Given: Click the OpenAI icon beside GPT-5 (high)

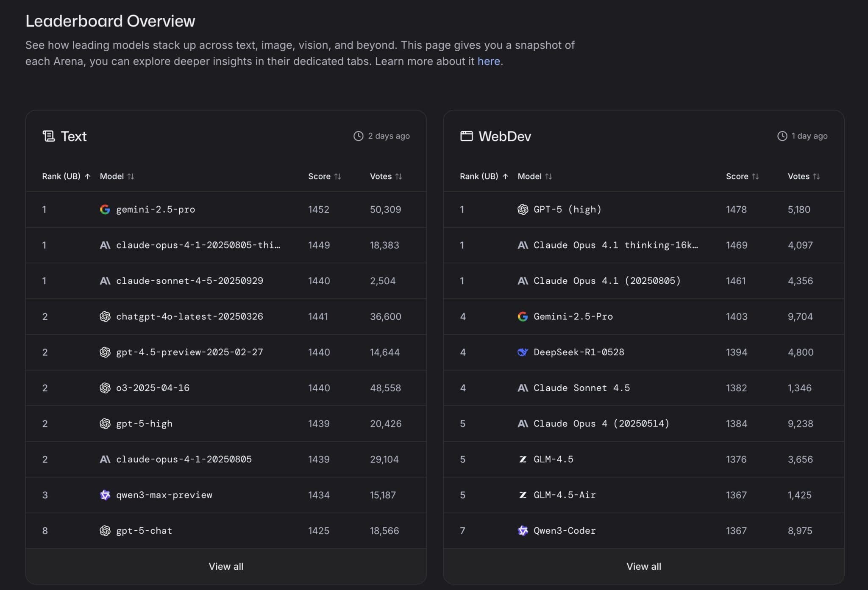Looking at the screenshot, I should point(523,209).
